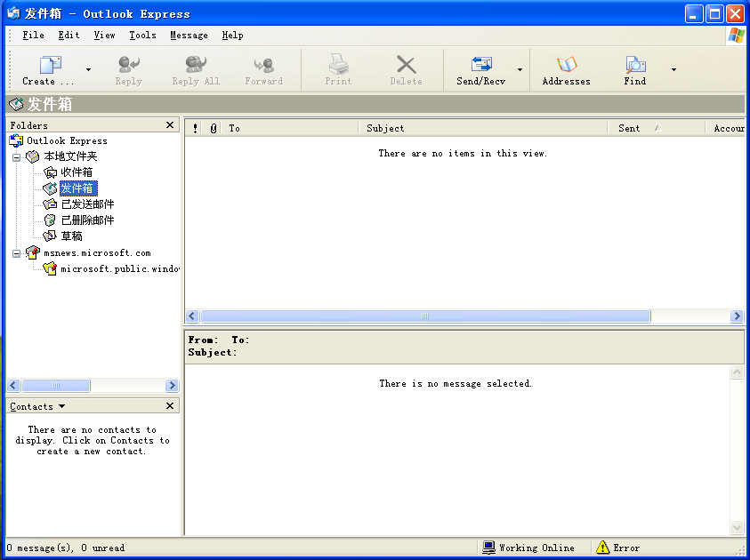
Task: Click the Create Mail toolbar icon
Action: coord(50,65)
